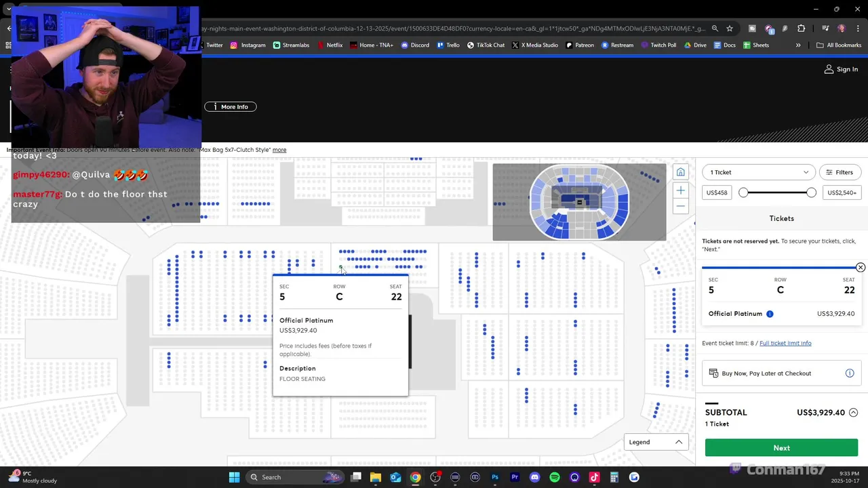868x488 pixels.
Task: Click the green Next button
Action: click(781, 448)
